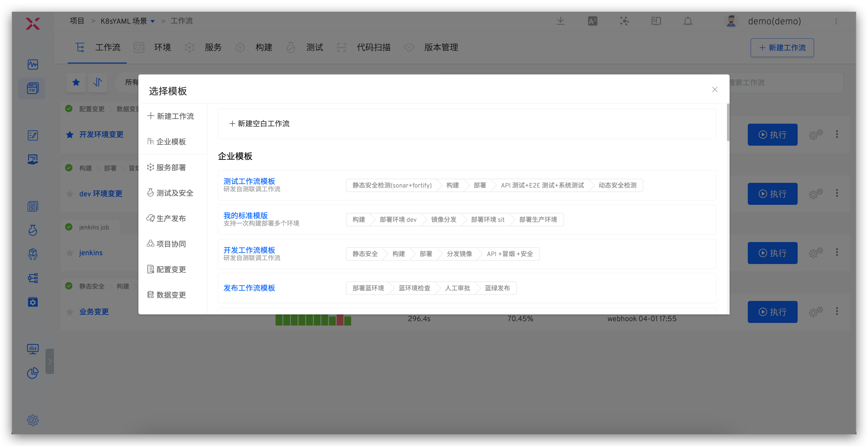The image size is (868, 446).
Task: Open the language translation icon
Action: 592,21
